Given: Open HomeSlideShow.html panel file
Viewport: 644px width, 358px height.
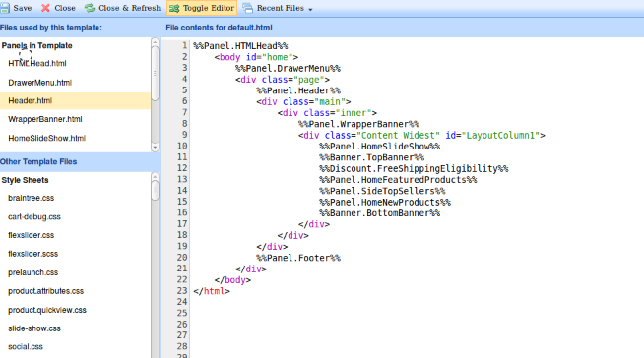Looking at the screenshot, I should point(47,139).
